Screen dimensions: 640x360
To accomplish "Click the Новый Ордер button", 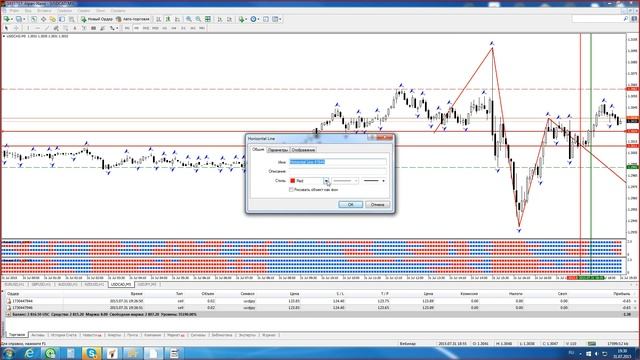I will click(x=97, y=19).
